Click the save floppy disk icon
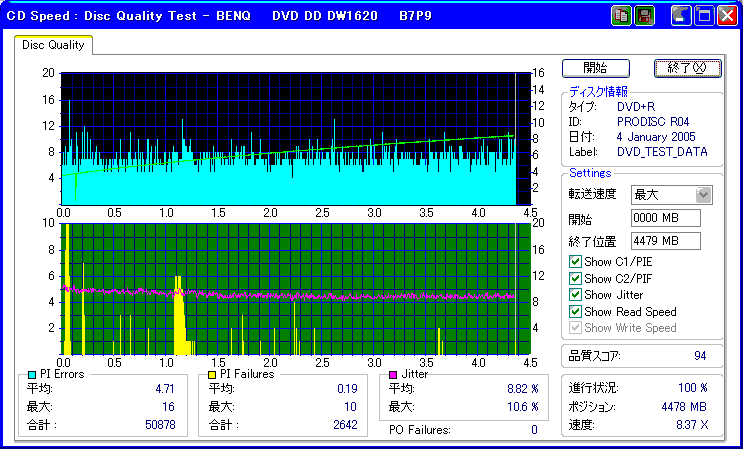This screenshot has height=449, width=743. 643,16
